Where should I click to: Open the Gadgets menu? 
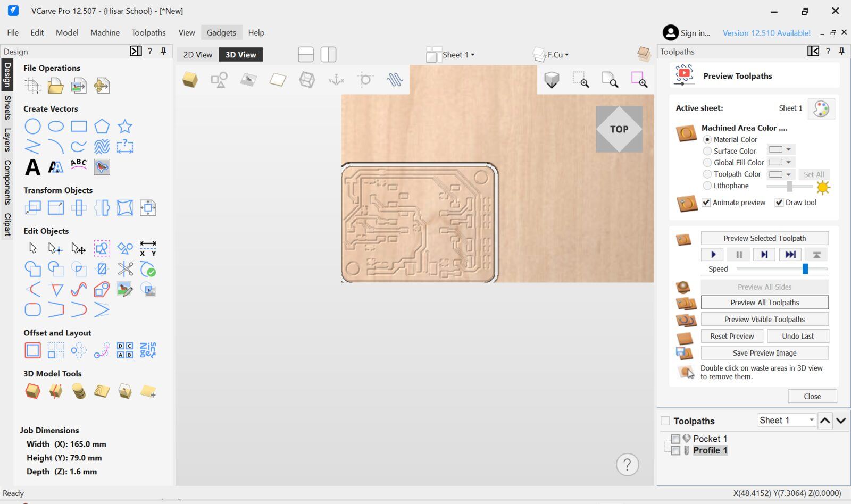pyautogui.click(x=221, y=32)
